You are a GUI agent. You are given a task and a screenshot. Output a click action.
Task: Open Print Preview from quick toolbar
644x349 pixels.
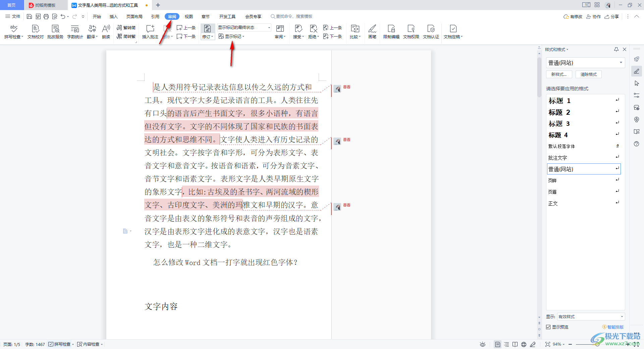coord(54,16)
